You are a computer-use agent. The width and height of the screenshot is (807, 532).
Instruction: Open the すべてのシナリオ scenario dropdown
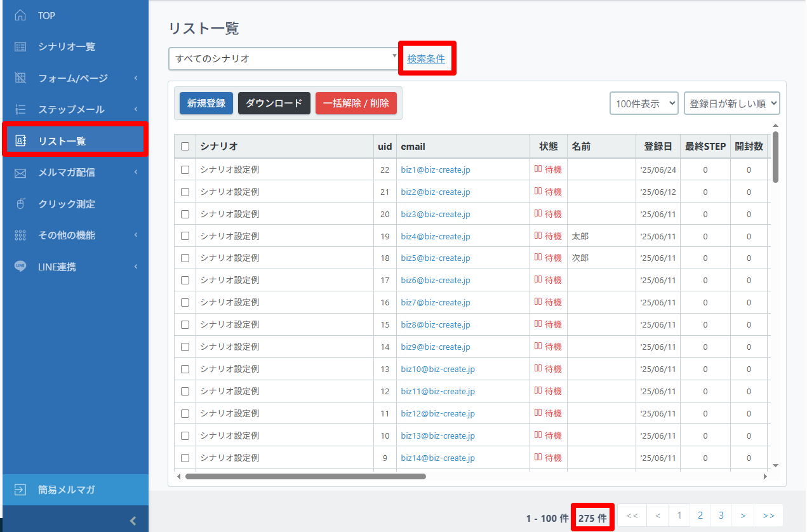pos(284,58)
